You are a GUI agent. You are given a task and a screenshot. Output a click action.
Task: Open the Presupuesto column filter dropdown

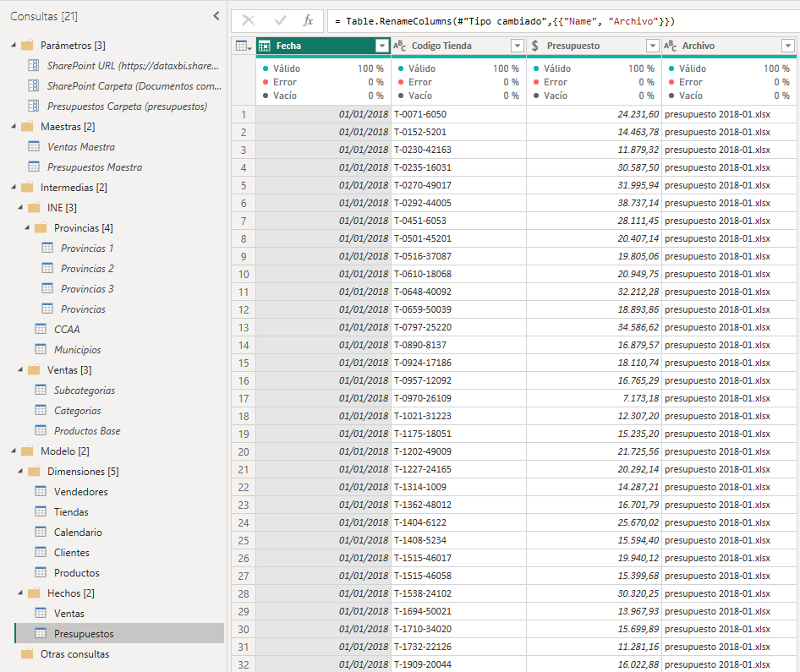point(653,46)
